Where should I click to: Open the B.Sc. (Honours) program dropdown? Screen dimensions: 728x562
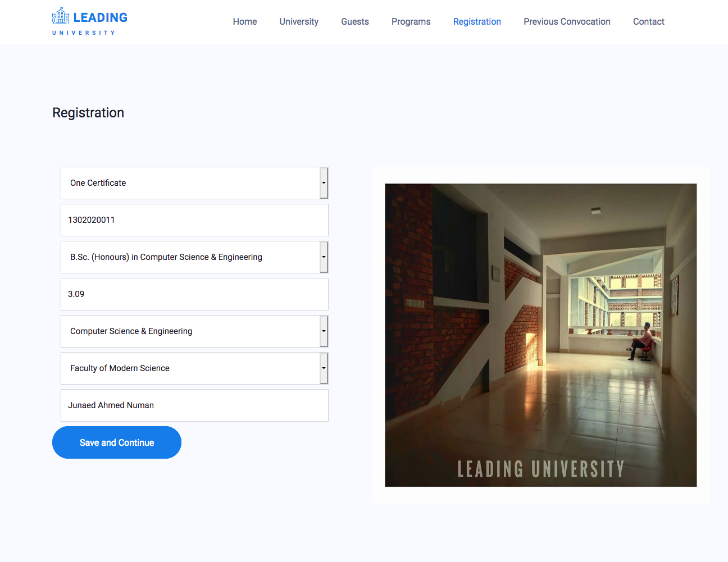point(190,257)
